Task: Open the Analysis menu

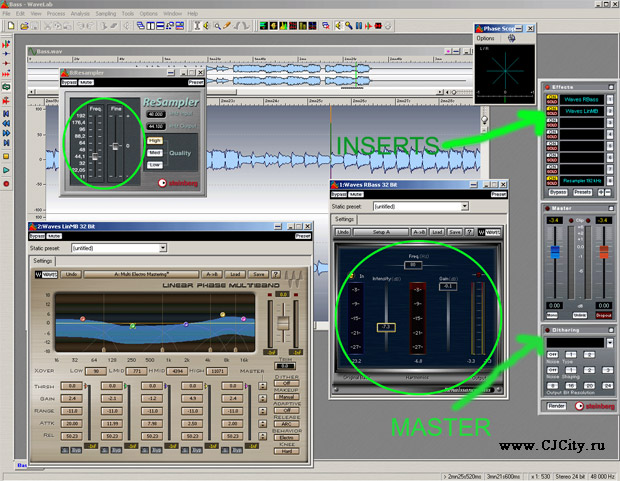Action: [x=80, y=13]
